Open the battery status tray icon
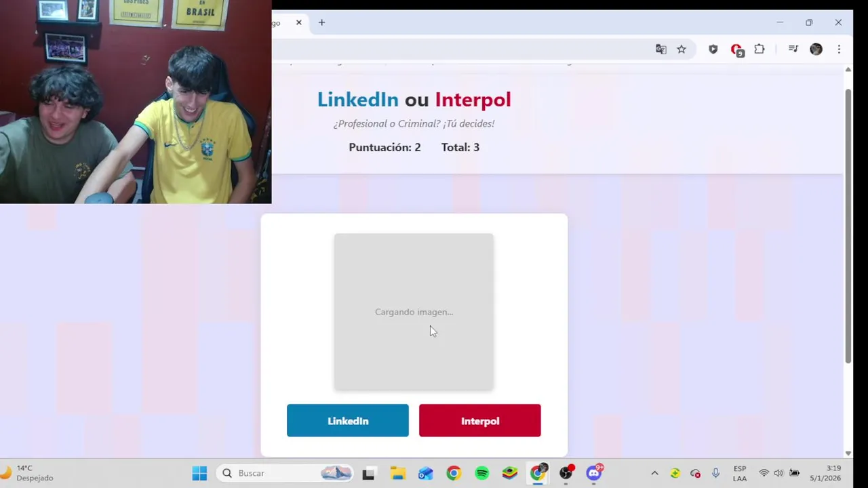The width and height of the screenshot is (868, 488). coord(794,473)
